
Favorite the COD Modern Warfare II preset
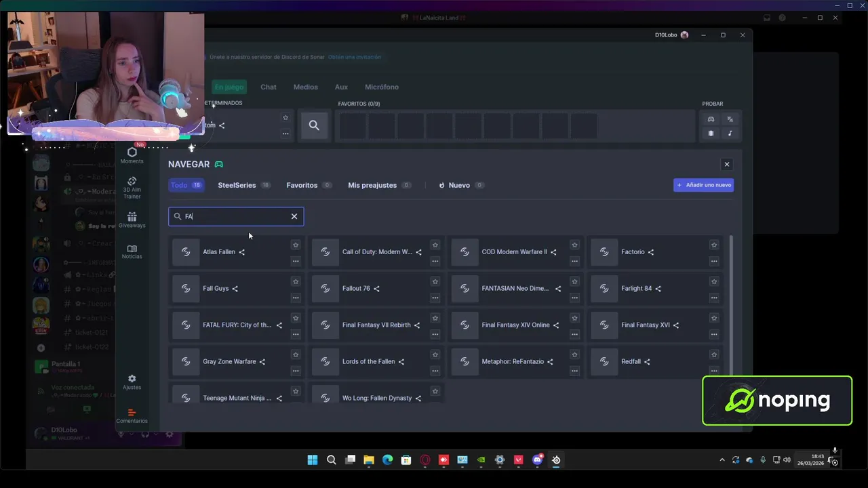(574, 245)
